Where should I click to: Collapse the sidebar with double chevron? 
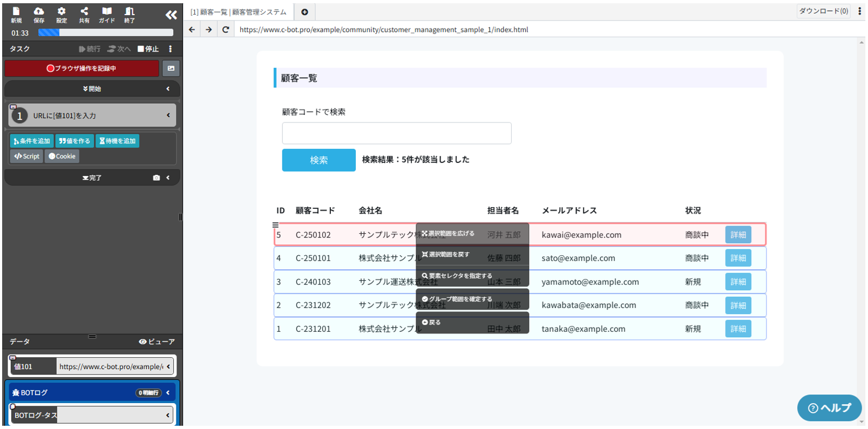click(x=171, y=15)
